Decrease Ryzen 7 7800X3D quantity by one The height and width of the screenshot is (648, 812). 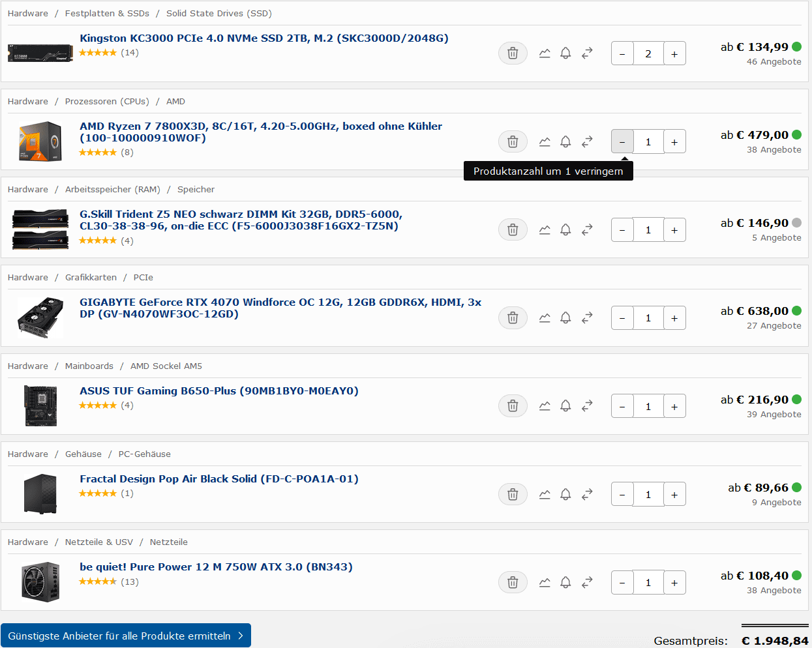point(622,141)
